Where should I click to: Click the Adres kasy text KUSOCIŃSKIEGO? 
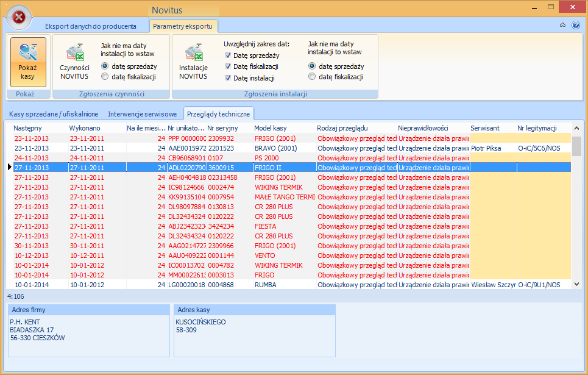pos(200,322)
